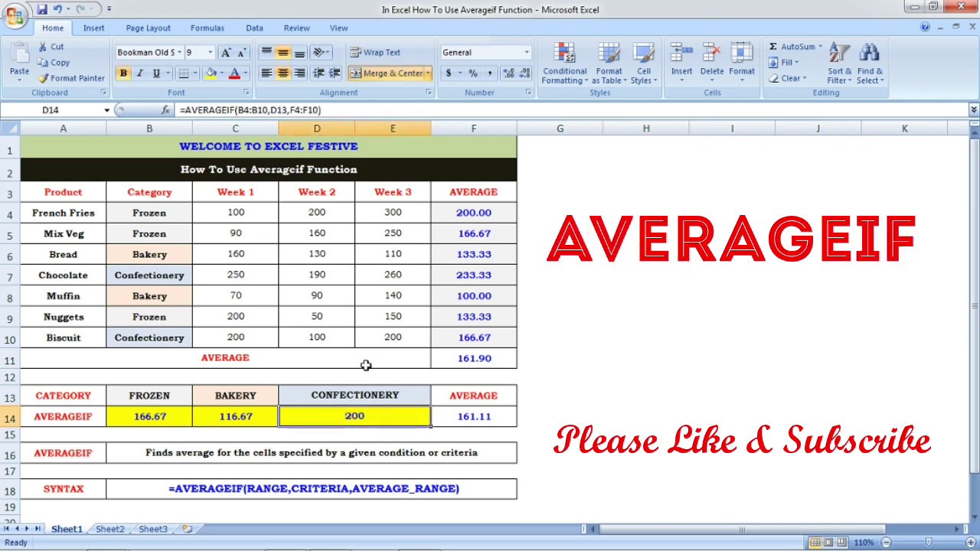Increase decimal places

509,73
